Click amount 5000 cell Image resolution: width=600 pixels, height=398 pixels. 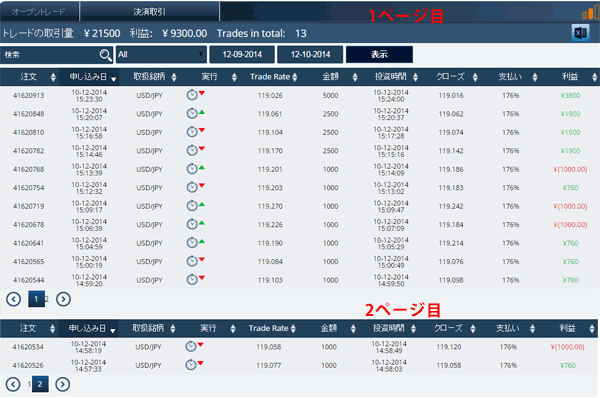click(x=330, y=95)
